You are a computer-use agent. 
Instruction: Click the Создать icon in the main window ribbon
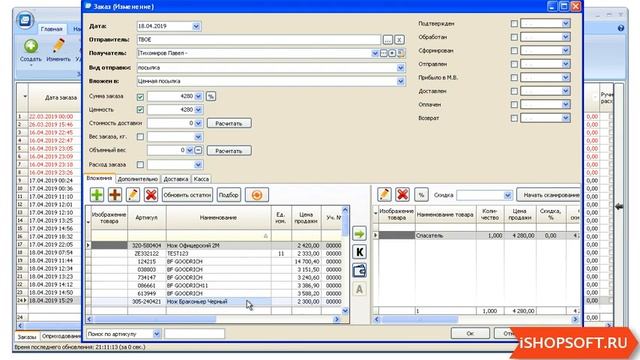[31, 46]
